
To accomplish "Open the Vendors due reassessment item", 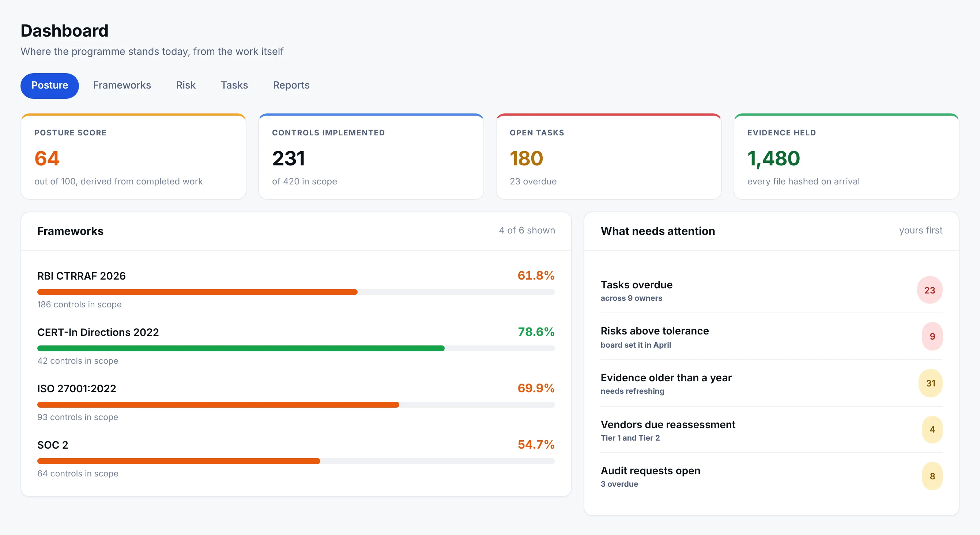I will [772, 430].
